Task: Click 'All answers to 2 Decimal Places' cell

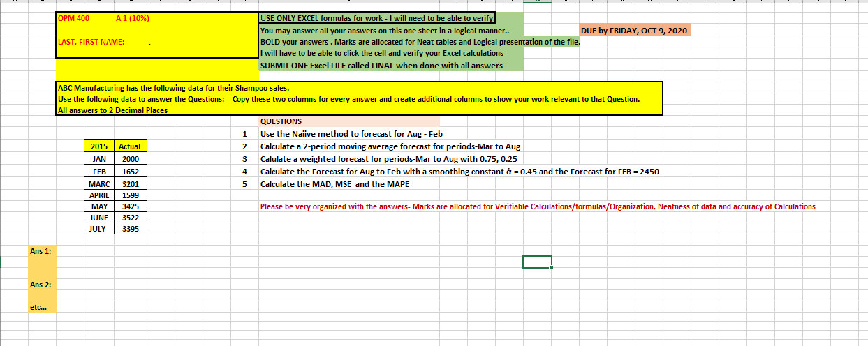Action: coord(112,110)
